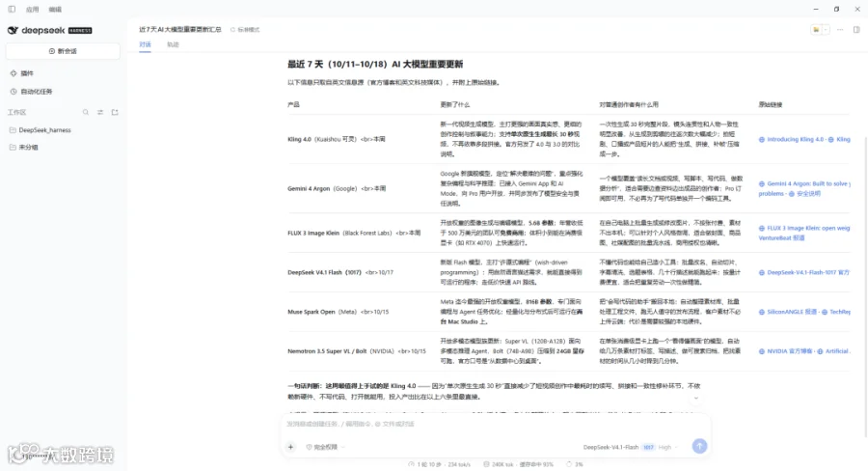Click the plus attachment button in input box
The height and width of the screenshot is (471, 868).
pyautogui.click(x=290, y=447)
